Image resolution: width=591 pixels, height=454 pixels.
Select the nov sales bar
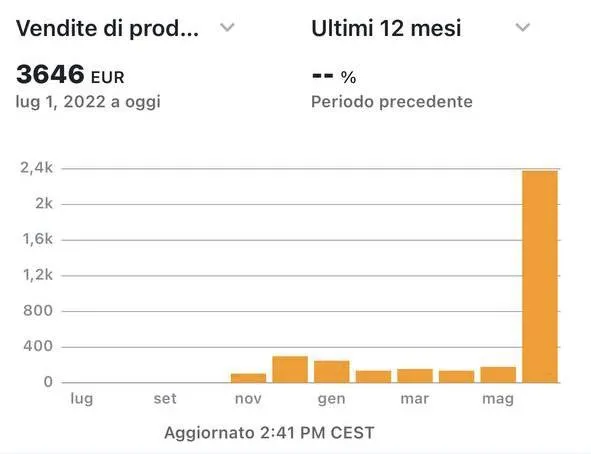click(248, 378)
